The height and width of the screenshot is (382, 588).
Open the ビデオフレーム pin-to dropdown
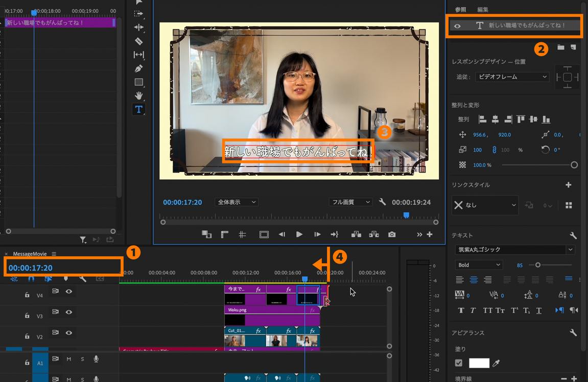tap(512, 77)
